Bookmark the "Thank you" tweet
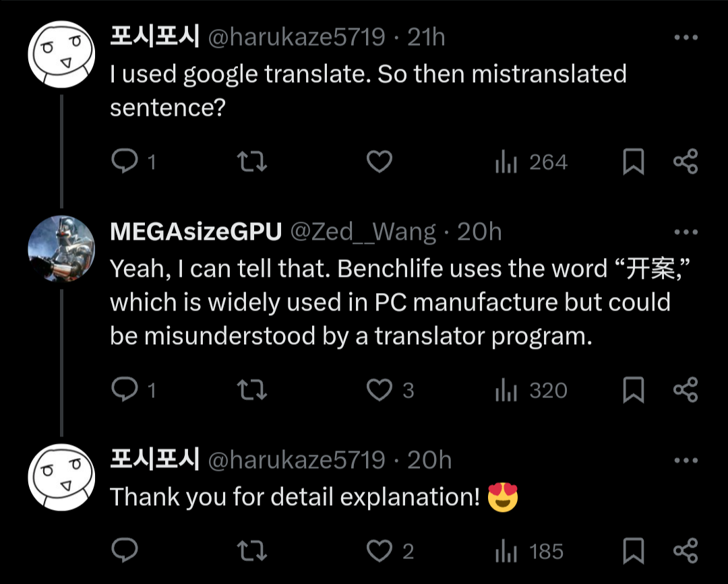The width and height of the screenshot is (728, 584). 633,551
